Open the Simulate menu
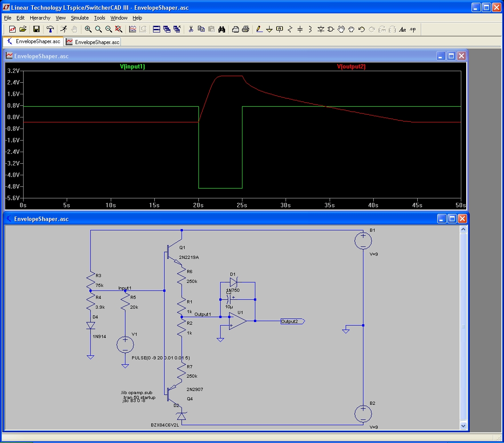Image resolution: width=504 pixels, height=443 pixels. pos(80,18)
